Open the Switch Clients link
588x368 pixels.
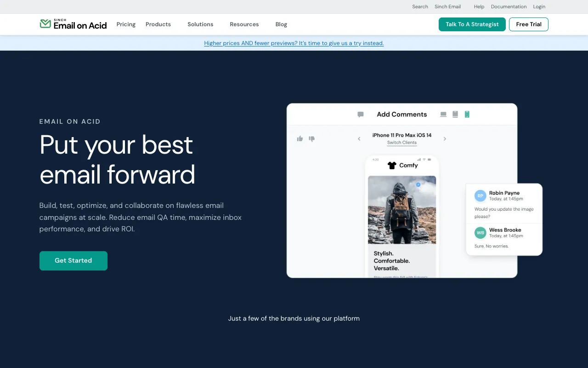point(401,143)
